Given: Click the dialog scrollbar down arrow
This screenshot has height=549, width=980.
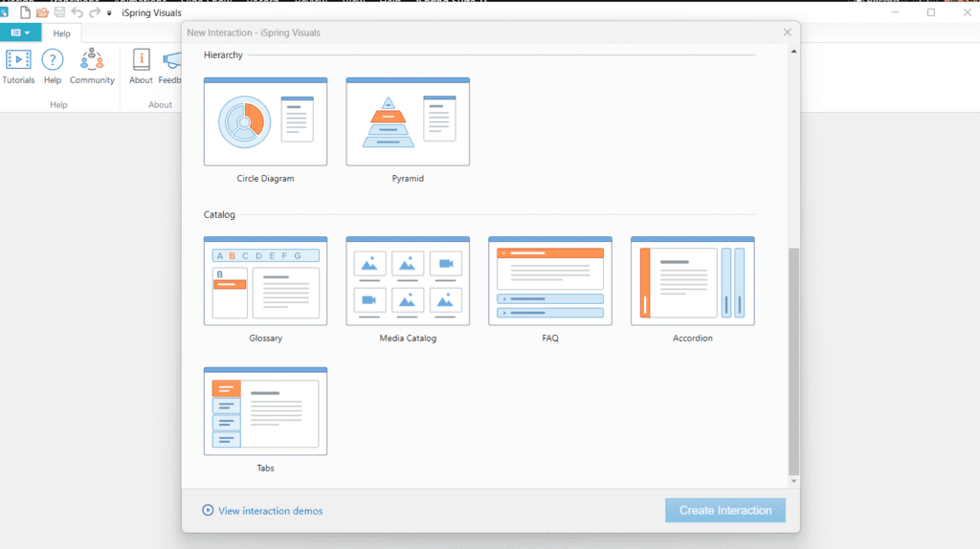Looking at the screenshot, I should pyautogui.click(x=793, y=481).
